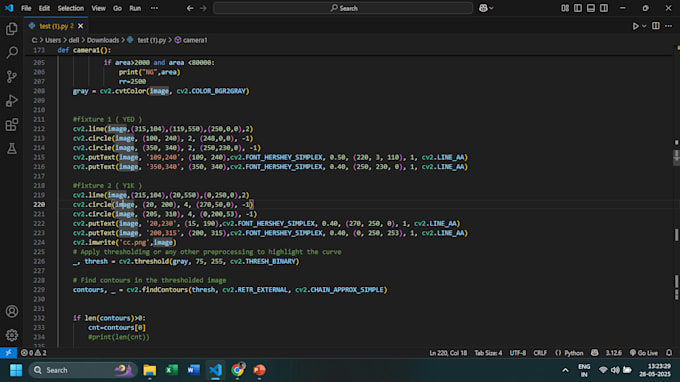Go back with the left arrow
Viewport: 680px width, 382px height.
pyautogui.click(x=190, y=8)
